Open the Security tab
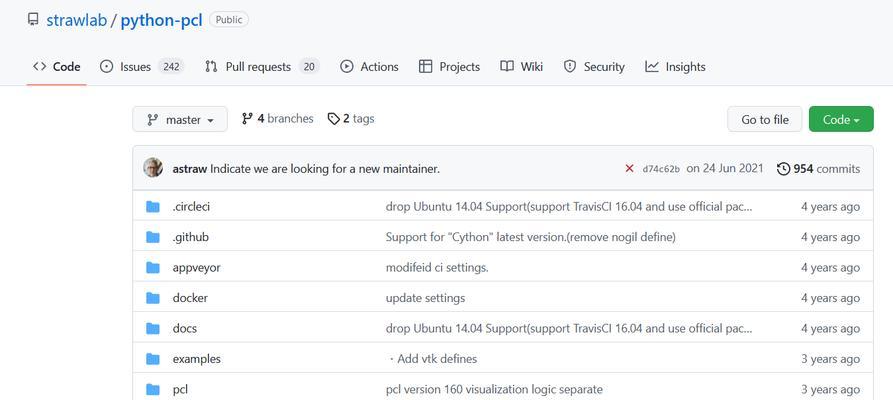The image size is (893, 400). point(593,67)
